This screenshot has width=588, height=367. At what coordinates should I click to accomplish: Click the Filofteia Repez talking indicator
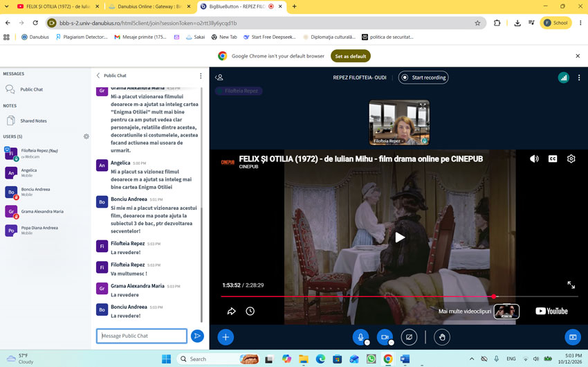(239, 91)
